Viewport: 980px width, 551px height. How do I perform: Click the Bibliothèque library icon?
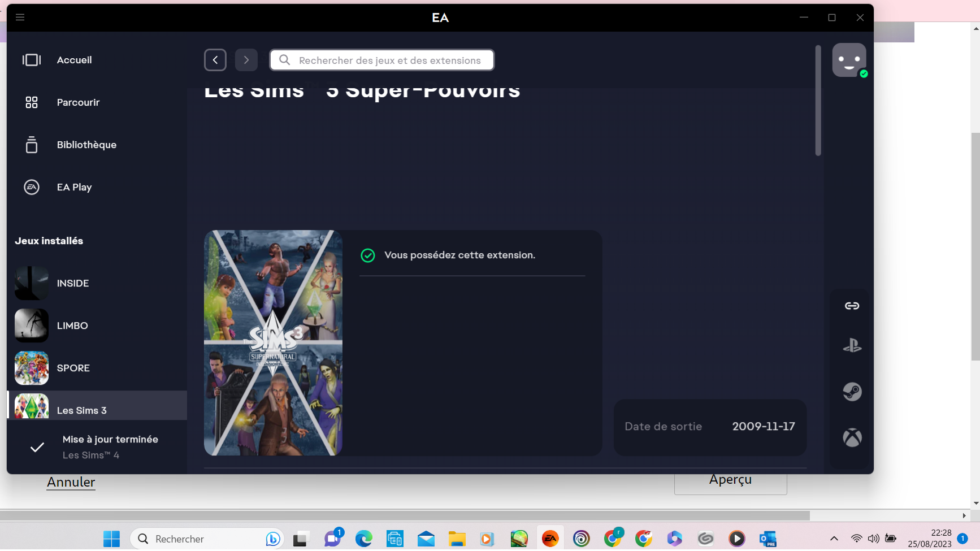tap(32, 145)
